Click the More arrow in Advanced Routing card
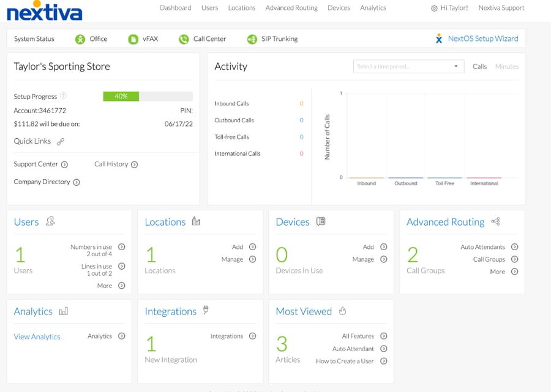This screenshot has width=551, height=392. click(x=514, y=272)
